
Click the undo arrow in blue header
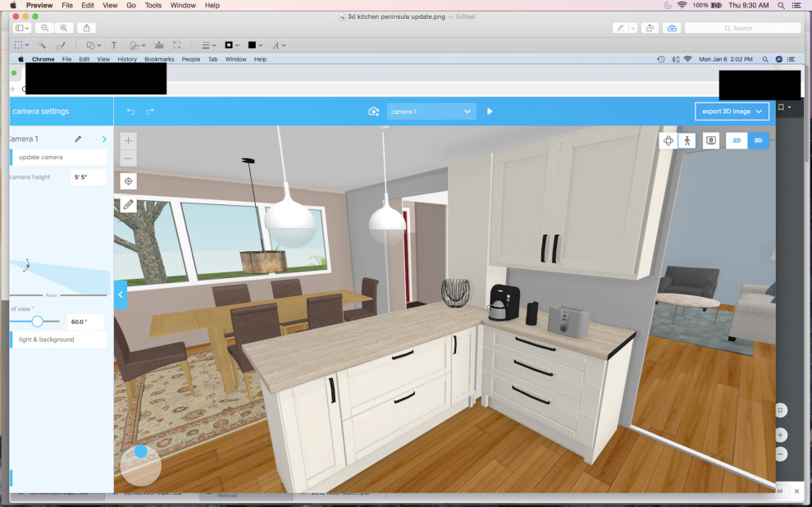(130, 112)
